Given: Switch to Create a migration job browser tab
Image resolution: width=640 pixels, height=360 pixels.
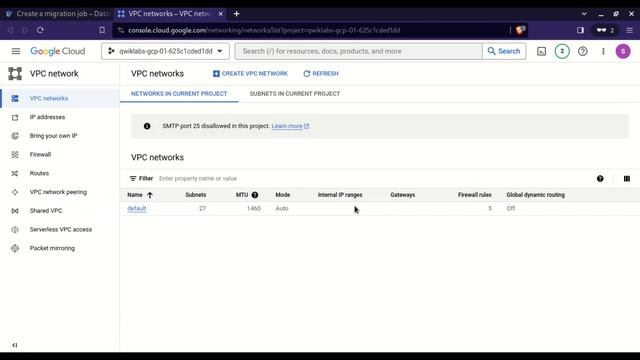Looking at the screenshot, I should point(57,13).
